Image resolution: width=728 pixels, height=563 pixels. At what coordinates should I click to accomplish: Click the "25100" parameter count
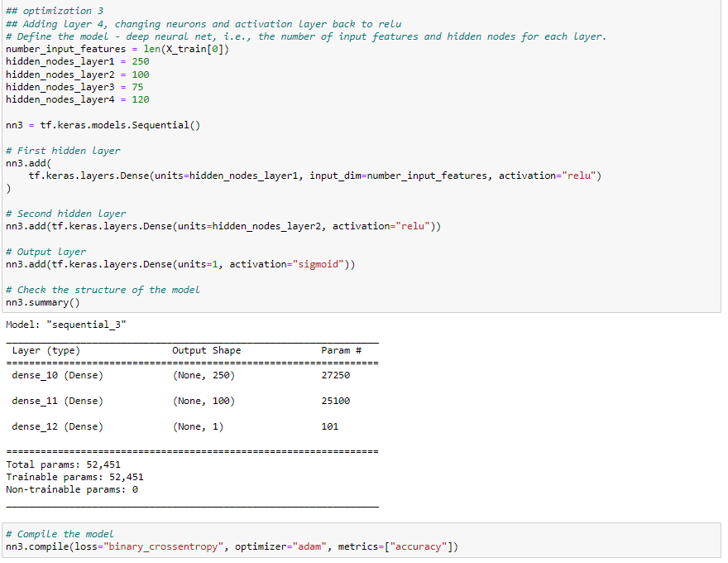coord(336,402)
